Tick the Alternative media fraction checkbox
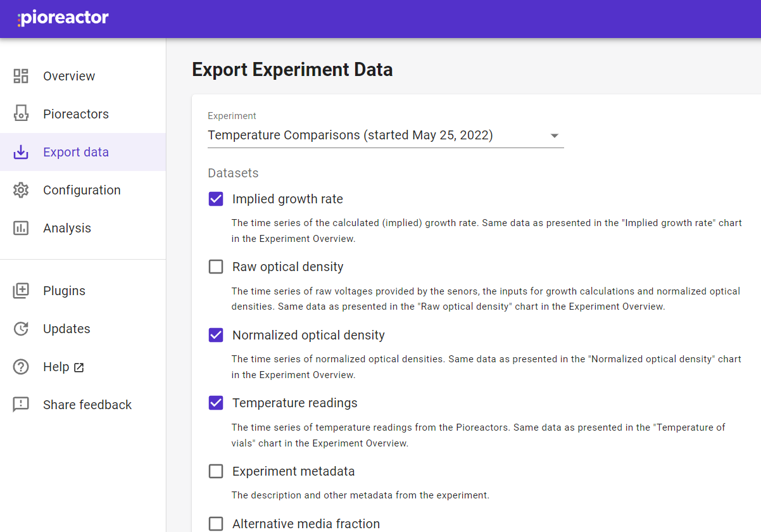The height and width of the screenshot is (532, 761). point(216,524)
